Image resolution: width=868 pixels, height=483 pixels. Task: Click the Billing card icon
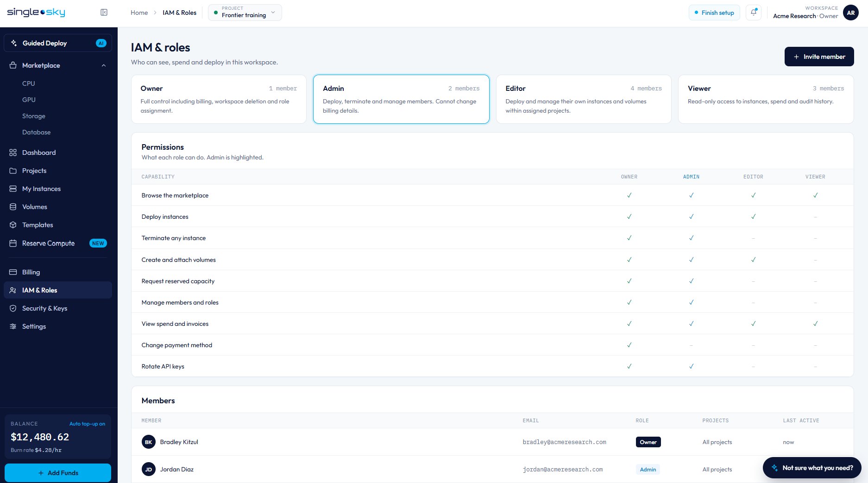(13, 272)
